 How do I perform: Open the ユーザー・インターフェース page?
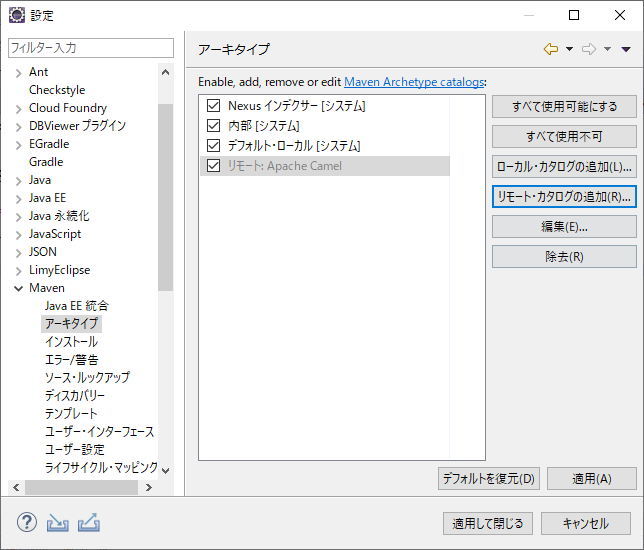coord(100,431)
